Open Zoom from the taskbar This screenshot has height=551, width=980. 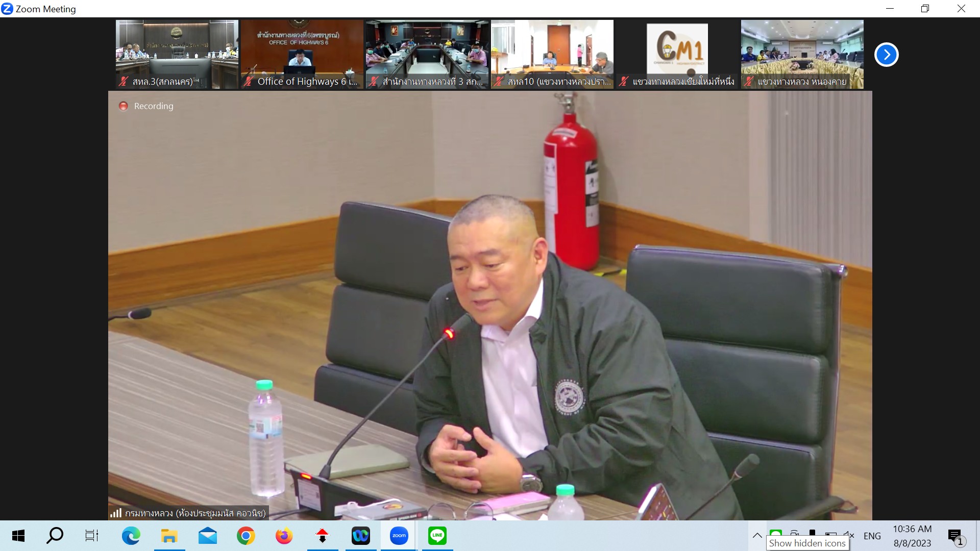click(399, 536)
